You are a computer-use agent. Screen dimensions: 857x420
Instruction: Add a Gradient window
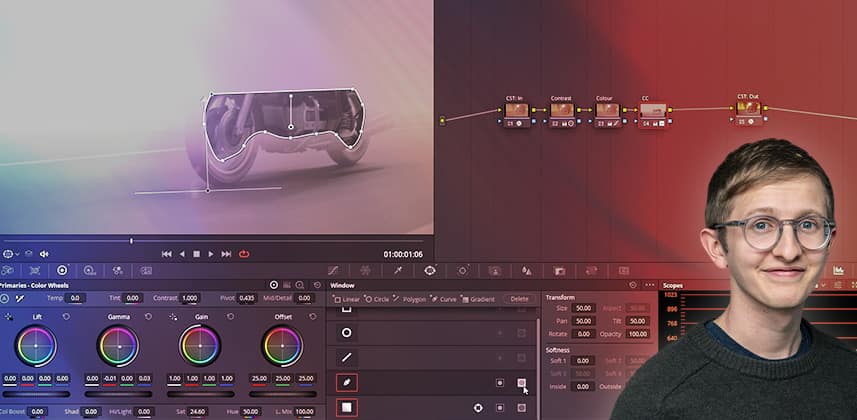[478, 299]
